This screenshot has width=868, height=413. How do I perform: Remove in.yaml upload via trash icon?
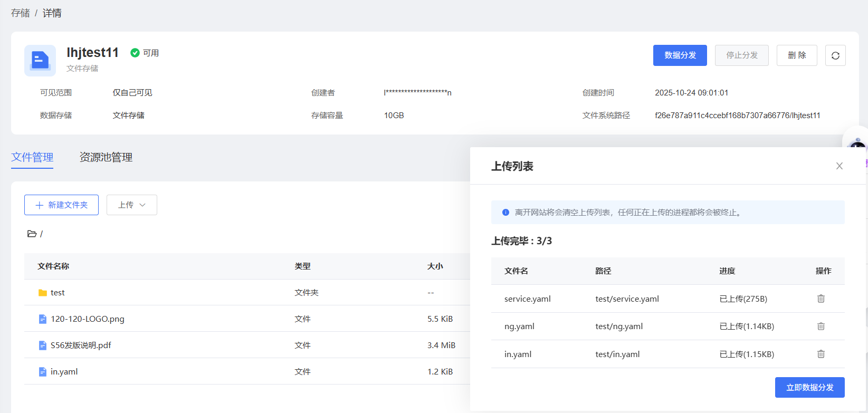821,354
